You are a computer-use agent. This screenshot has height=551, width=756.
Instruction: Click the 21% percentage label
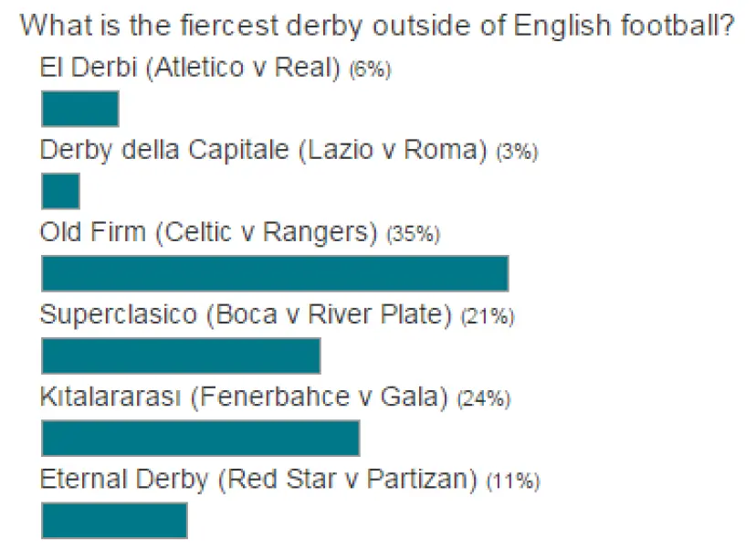(488, 317)
